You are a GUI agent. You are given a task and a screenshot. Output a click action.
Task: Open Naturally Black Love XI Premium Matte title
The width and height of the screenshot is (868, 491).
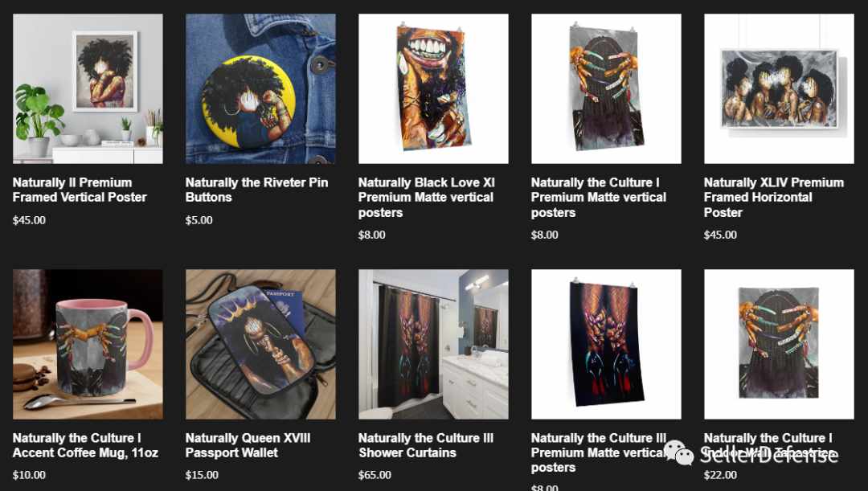[x=427, y=198]
